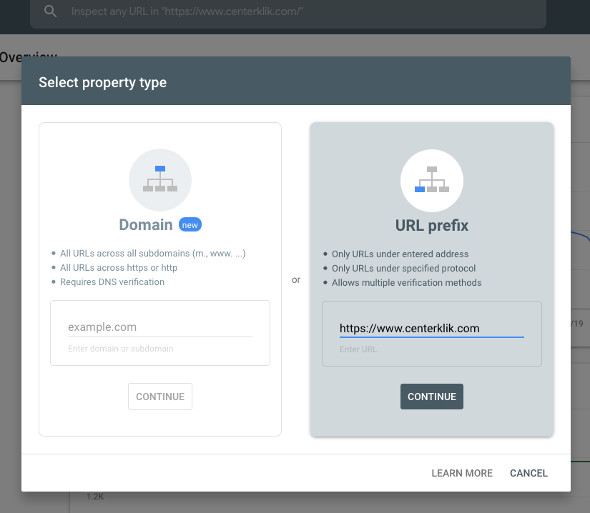Click the Domain sitemap icon

tap(160, 180)
